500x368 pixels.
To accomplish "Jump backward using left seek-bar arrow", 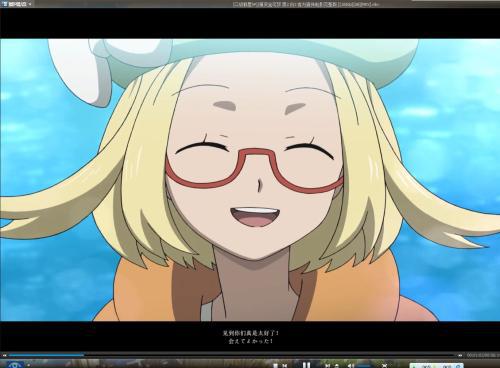I will click(4, 356).
